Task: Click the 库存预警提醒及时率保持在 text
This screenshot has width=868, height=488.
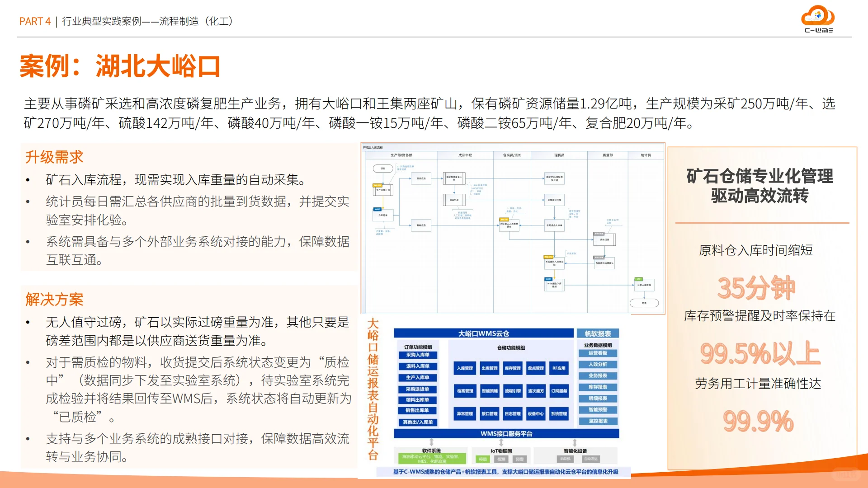Action: pyautogui.click(x=759, y=315)
